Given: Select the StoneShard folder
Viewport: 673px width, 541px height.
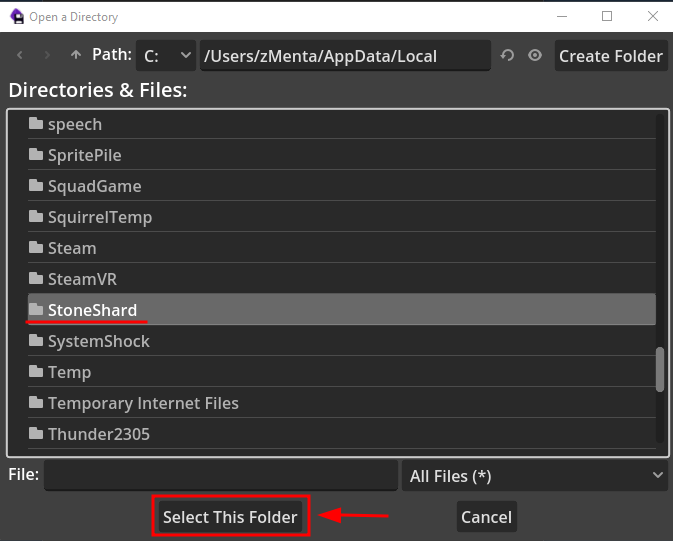Looking at the screenshot, I should pos(92,310).
